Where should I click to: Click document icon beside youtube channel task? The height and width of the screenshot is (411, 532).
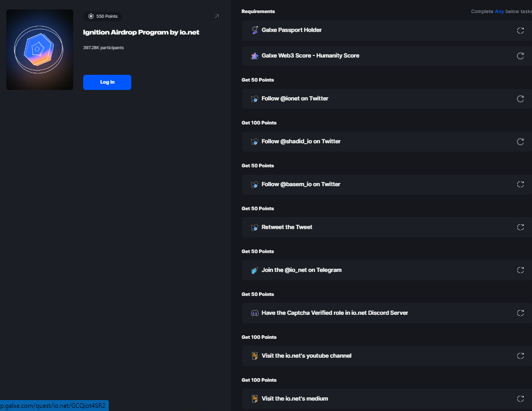[254, 356]
